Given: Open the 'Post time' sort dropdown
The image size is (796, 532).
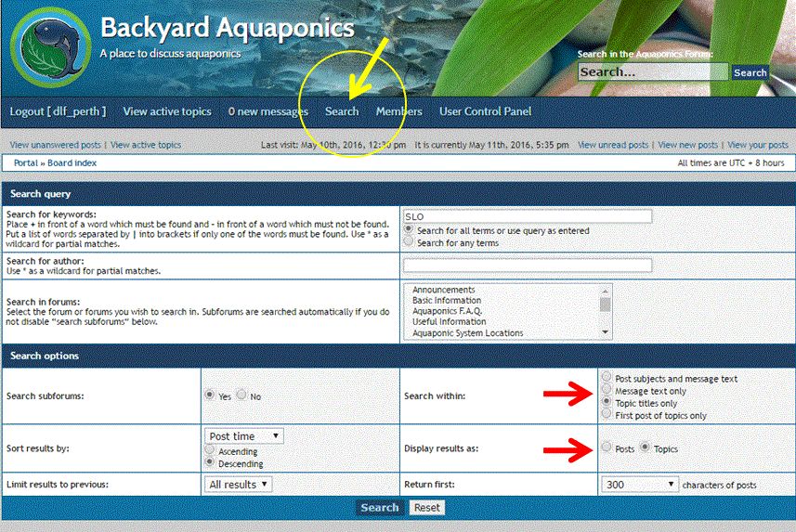Looking at the screenshot, I should tap(244, 436).
